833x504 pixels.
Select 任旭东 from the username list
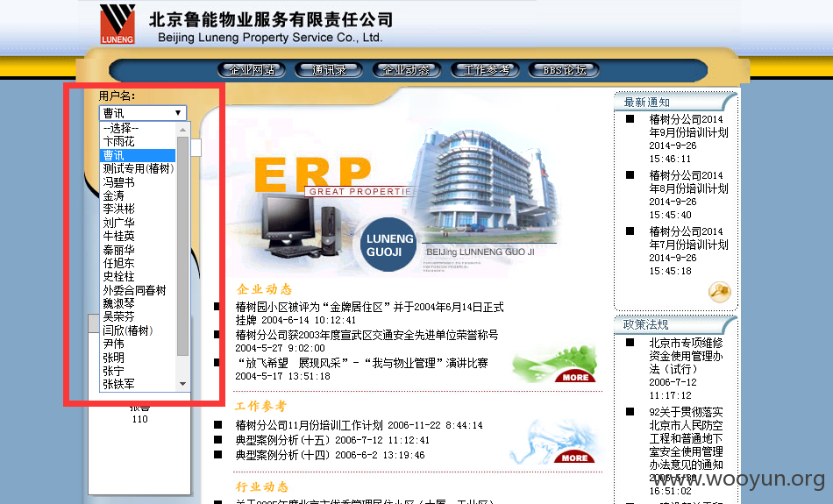coord(138,263)
